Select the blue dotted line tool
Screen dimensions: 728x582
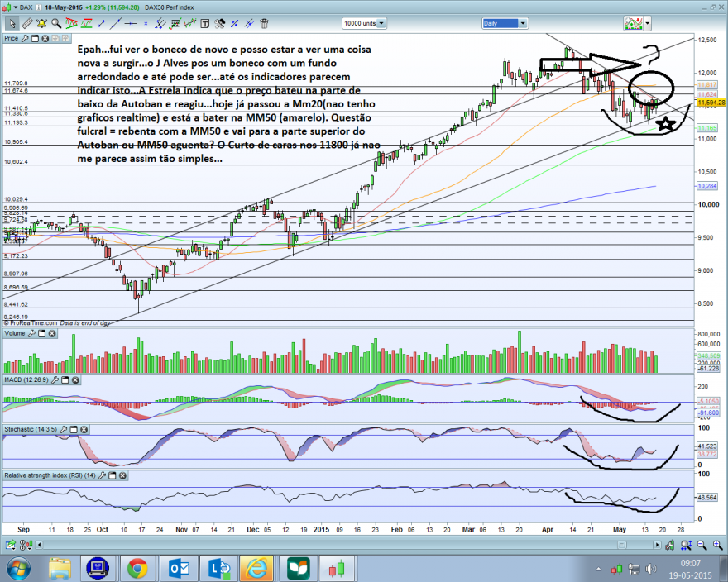coord(234,23)
